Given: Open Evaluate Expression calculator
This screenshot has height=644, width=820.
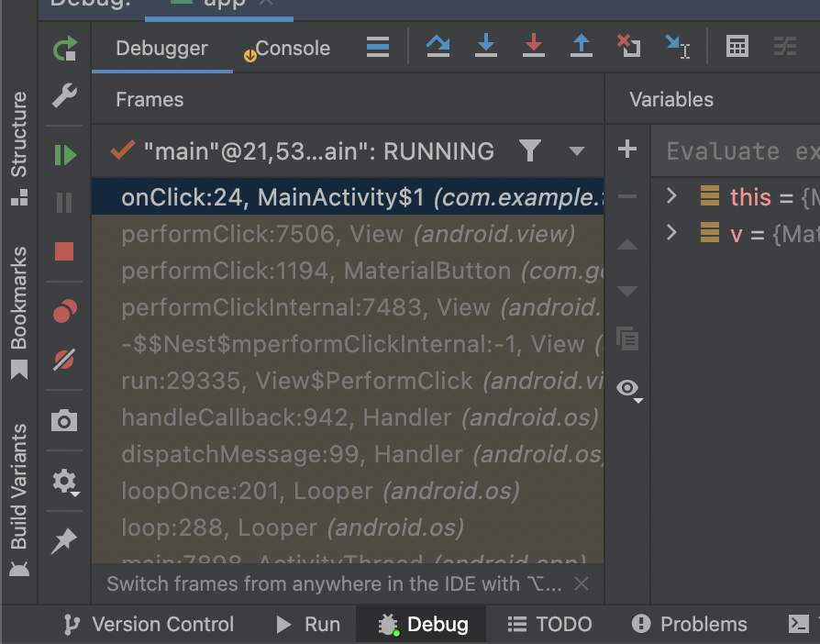Looking at the screenshot, I should tap(737, 46).
